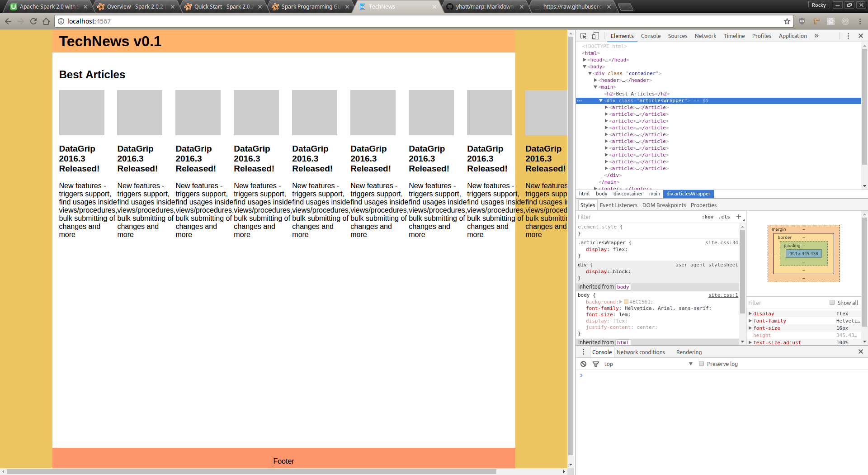
Task: Focus the Styles filter input
Action: click(637, 217)
